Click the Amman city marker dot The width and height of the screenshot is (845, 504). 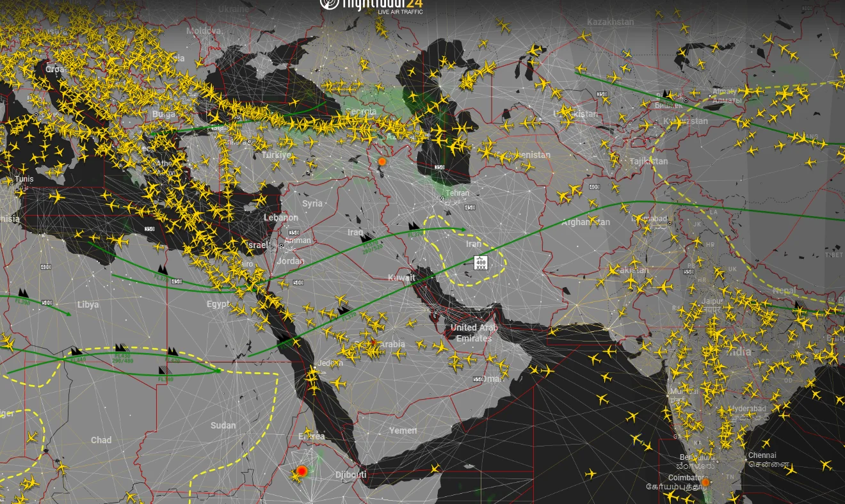coord(282,245)
